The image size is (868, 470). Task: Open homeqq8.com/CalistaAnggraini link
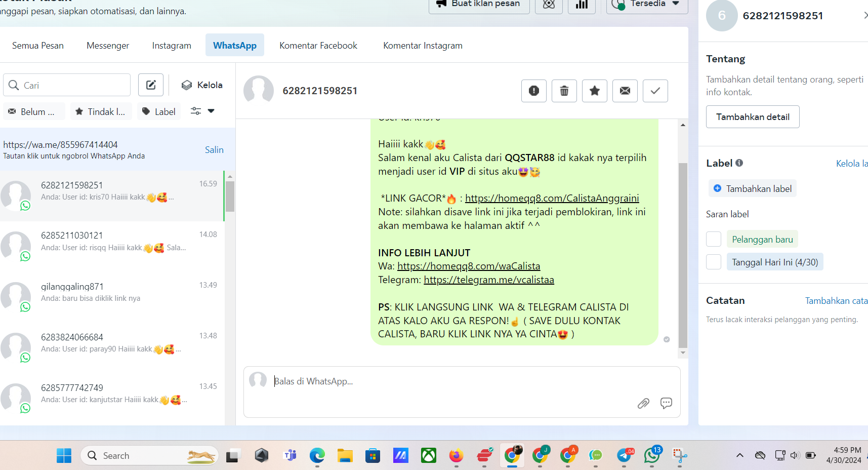pos(552,199)
